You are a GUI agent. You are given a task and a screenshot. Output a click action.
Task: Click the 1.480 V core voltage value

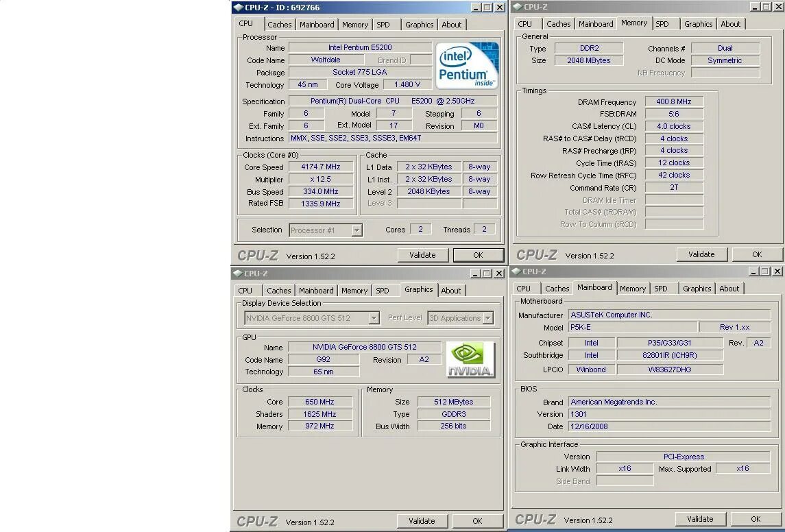tap(407, 84)
